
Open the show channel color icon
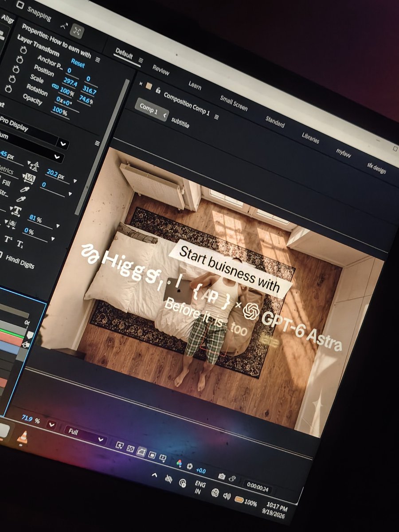click(179, 463)
